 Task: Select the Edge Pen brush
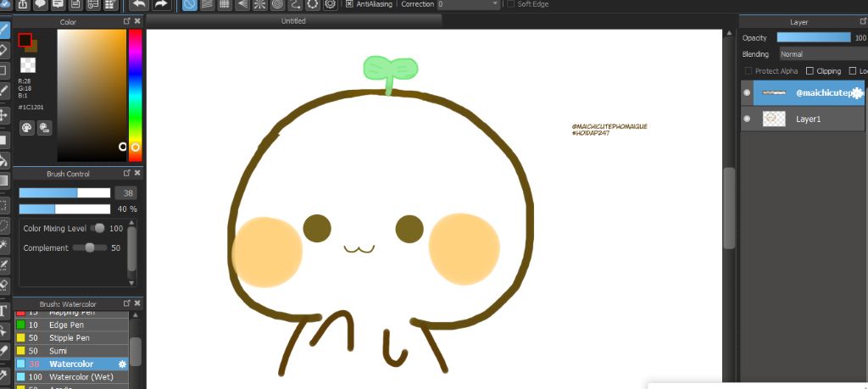coord(71,325)
